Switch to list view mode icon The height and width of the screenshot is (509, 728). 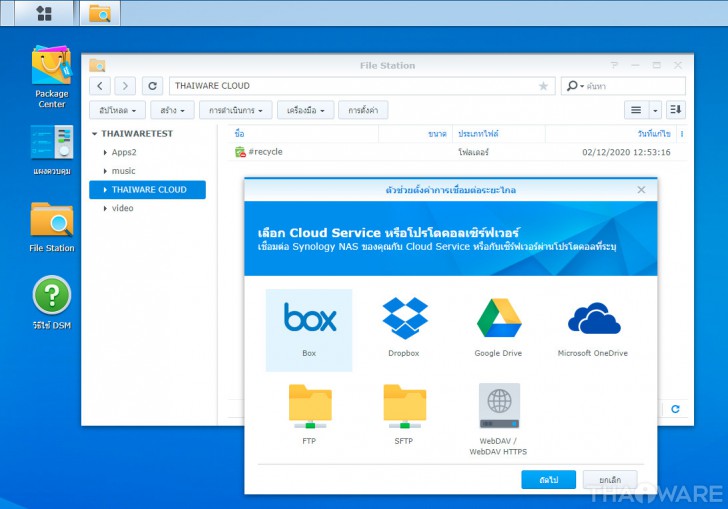[636, 110]
